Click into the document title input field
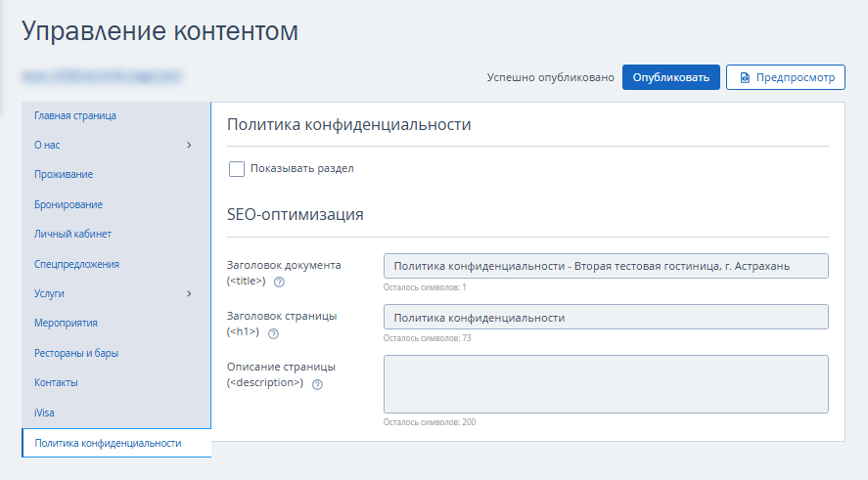Screen dimensions: 868x480 pyautogui.click(x=605, y=266)
